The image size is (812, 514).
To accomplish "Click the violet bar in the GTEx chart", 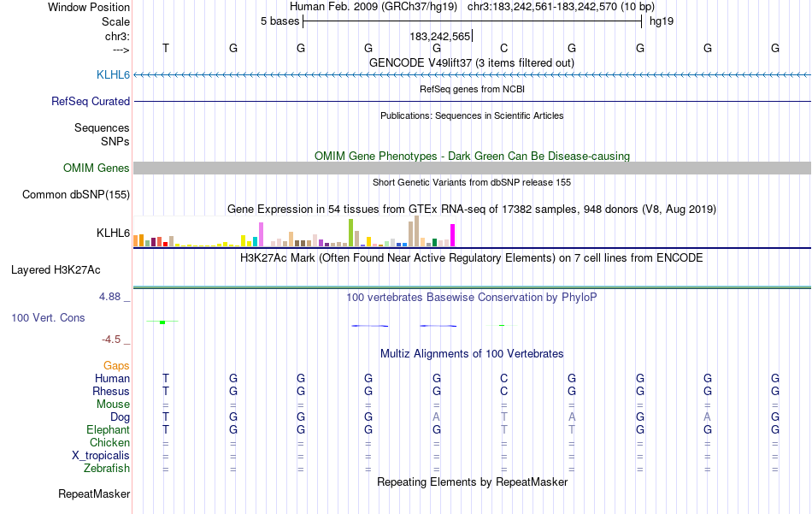I will (x=261, y=234).
